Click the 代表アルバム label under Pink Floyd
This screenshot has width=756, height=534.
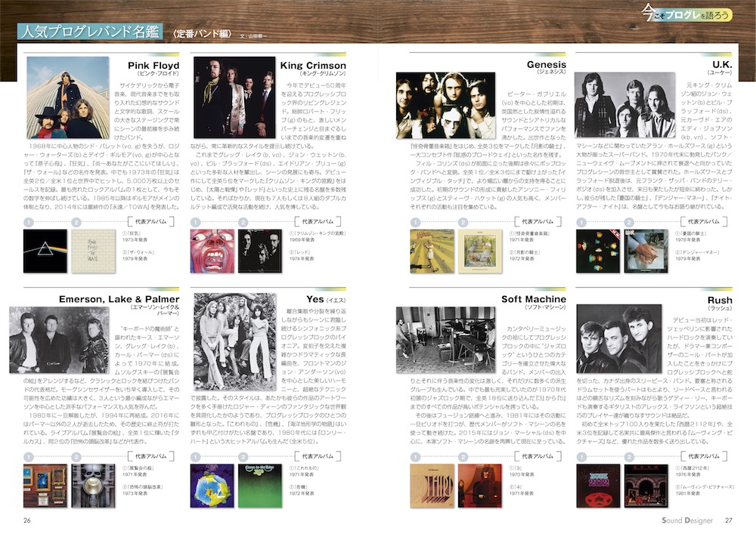151,221
